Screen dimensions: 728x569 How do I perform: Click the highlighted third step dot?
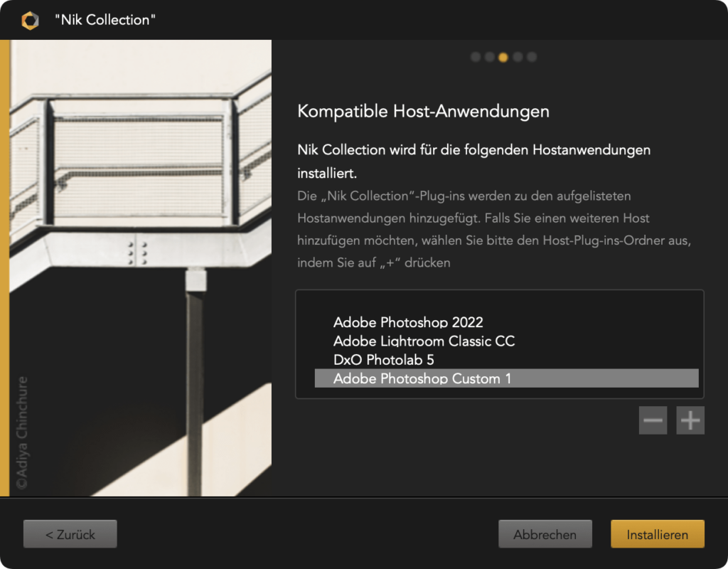tap(503, 57)
